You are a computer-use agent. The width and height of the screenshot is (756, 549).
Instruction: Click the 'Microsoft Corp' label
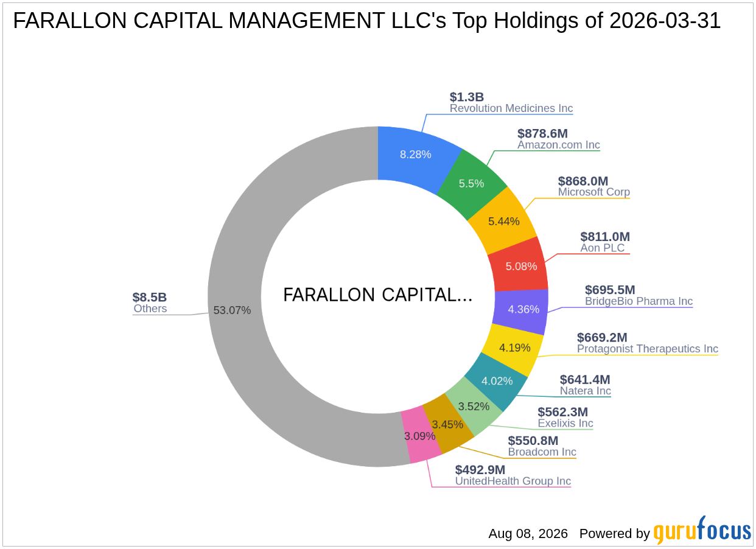pos(594,192)
